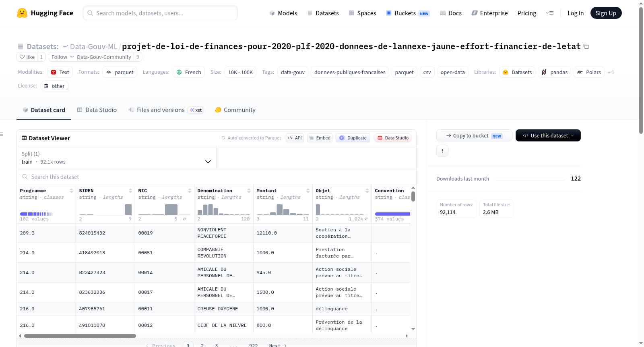This screenshot has height=347, width=644.
Task: Click the Sign Up button
Action: (606, 13)
